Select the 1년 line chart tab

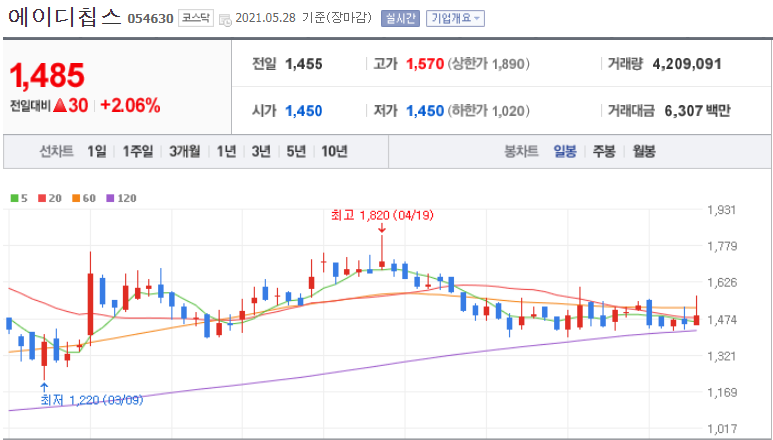pyautogui.click(x=226, y=151)
